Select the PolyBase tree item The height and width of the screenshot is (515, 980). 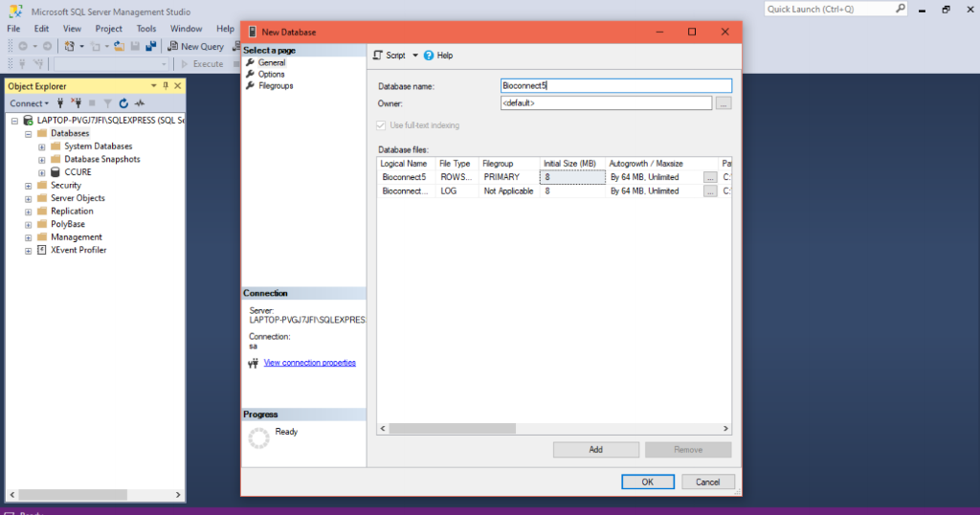click(68, 224)
